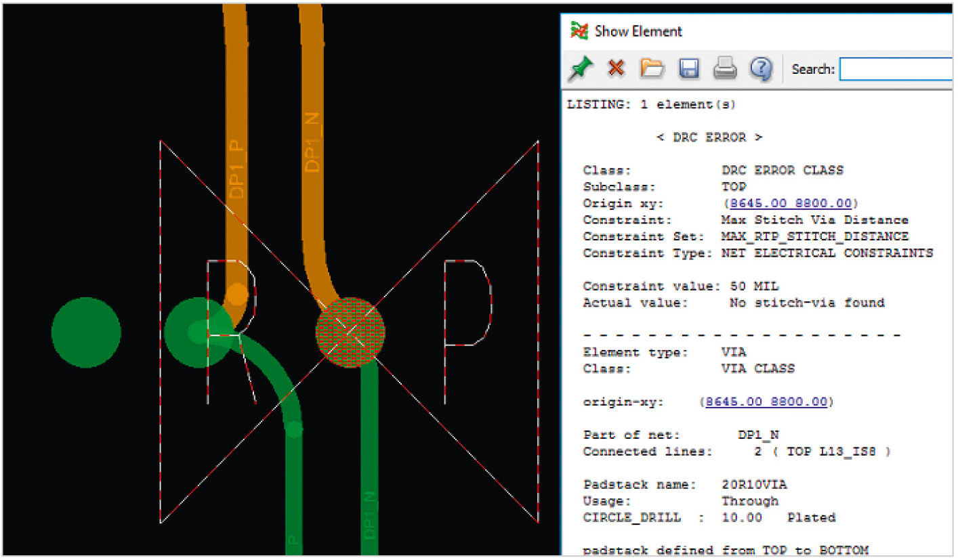The width and height of the screenshot is (958, 560).
Task: Click the 'DRC ERROR CLASS' value
Action: pyautogui.click(x=783, y=171)
